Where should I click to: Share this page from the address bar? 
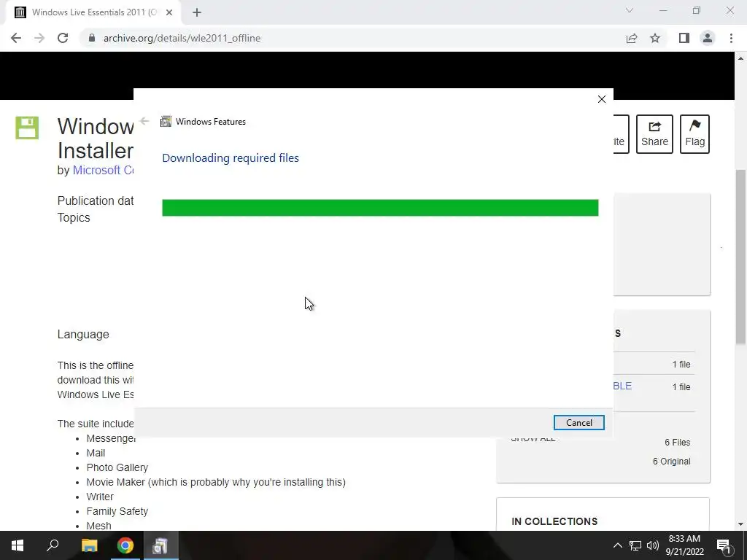(x=632, y=38)
